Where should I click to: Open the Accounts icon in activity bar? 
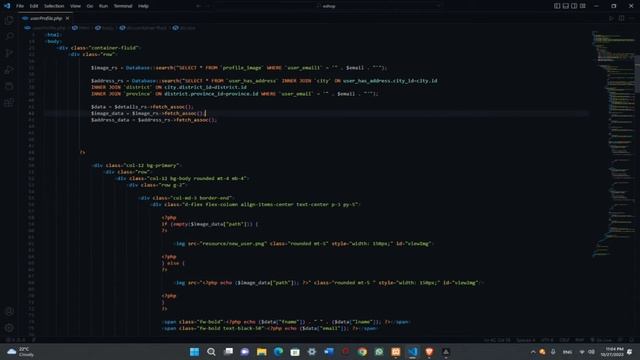tap(9, 311)
